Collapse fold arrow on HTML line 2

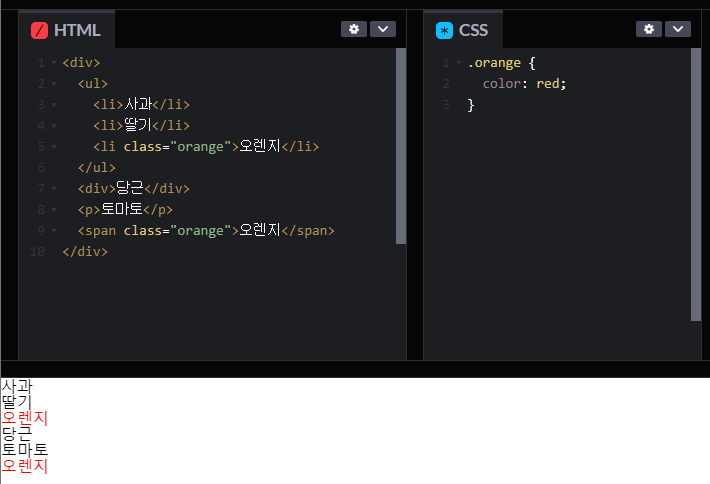54,84
